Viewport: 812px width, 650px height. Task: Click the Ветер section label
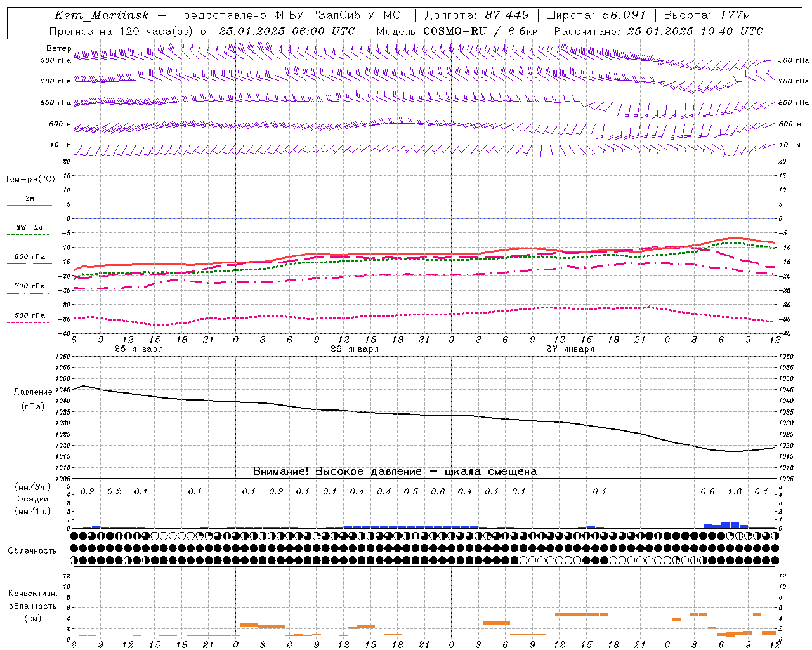pos(58,48)
